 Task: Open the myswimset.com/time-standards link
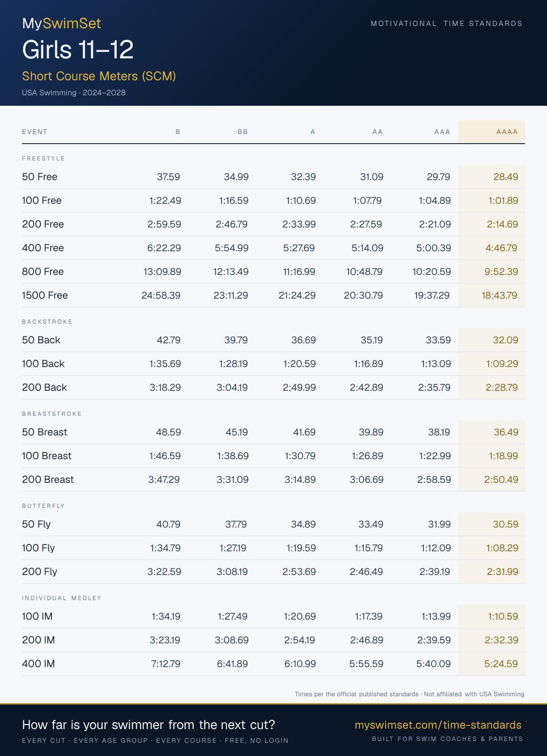pos(438,725)
